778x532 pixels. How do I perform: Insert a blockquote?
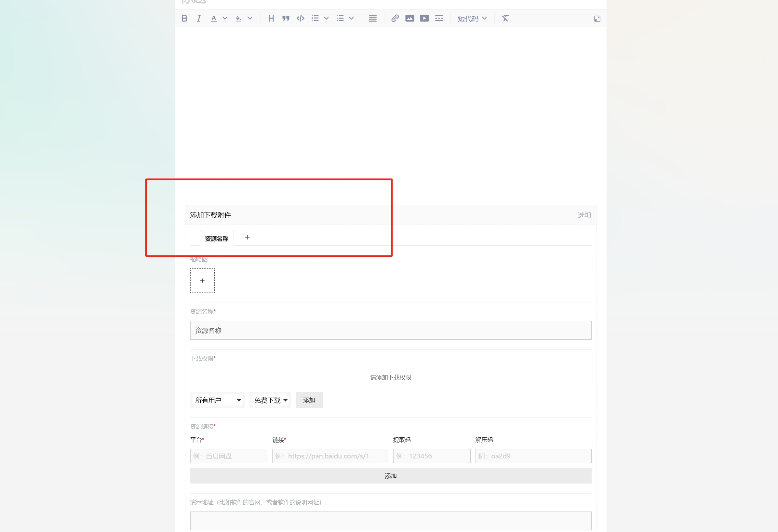(x=286, y=19)
